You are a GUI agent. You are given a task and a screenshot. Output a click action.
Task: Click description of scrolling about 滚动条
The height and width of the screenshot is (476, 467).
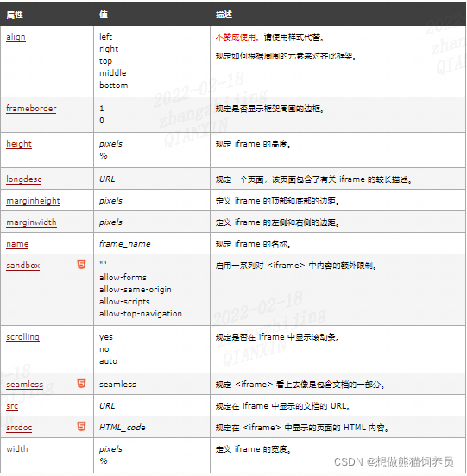277,337
